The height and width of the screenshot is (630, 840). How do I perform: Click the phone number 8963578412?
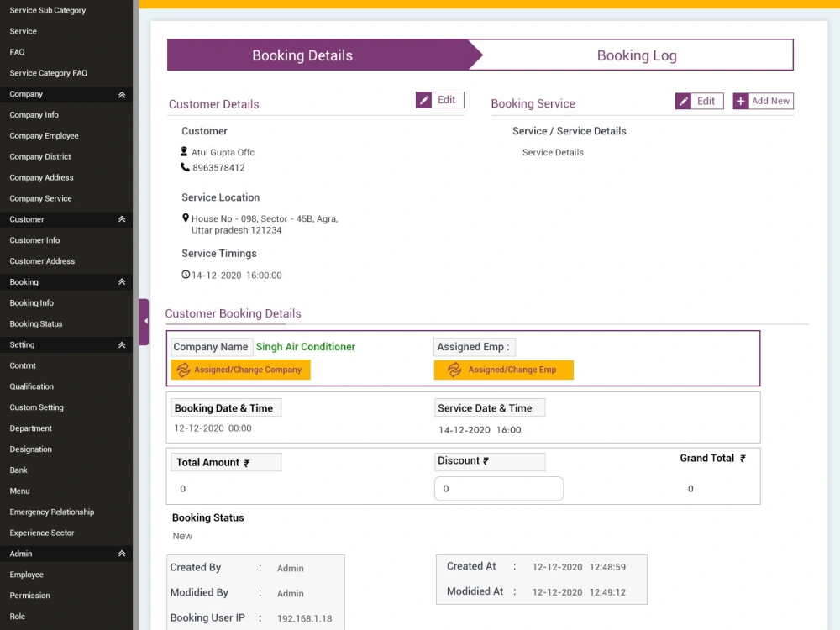coord(218,168)
